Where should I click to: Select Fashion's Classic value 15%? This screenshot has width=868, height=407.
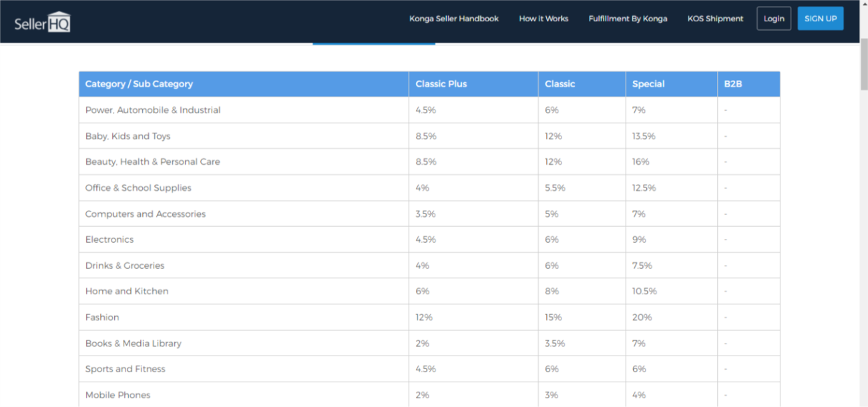553,318
